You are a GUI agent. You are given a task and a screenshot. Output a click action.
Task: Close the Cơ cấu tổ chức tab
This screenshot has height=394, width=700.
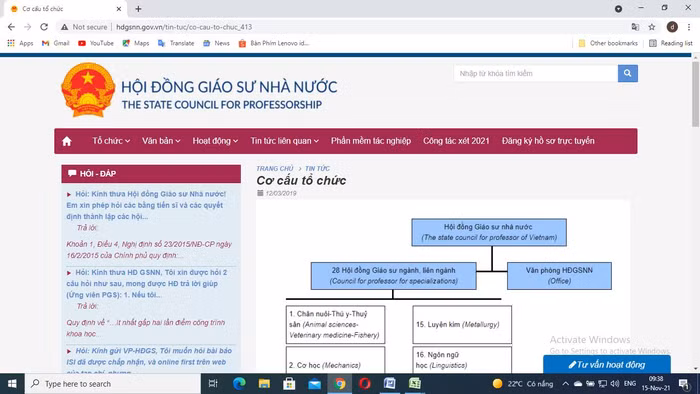click(x=119, y=9)
